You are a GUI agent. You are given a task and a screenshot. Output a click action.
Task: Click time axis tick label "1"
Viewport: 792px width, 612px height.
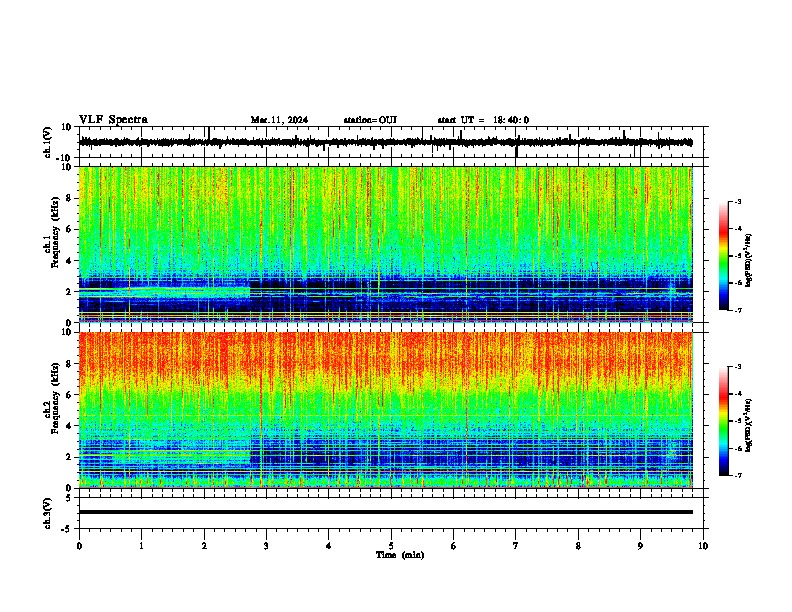tap(141, 546)
